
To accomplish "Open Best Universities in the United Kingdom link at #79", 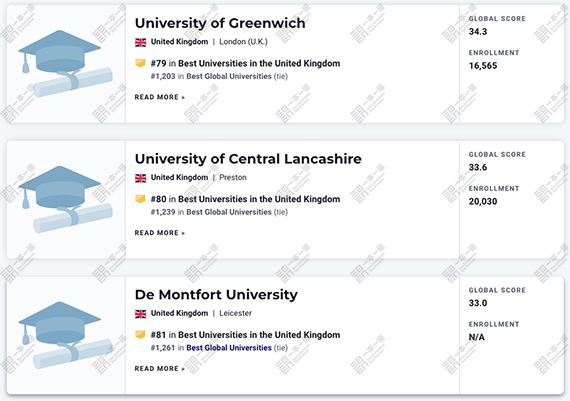I will click(259, 64).
